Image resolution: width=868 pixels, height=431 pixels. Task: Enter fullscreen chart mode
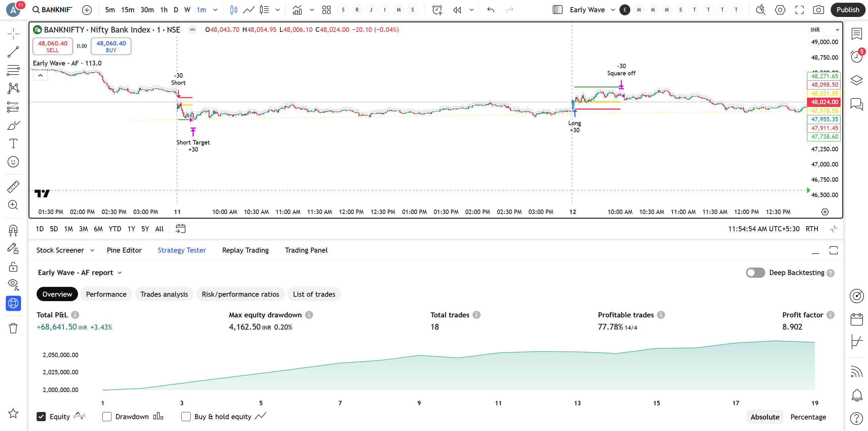799,10
